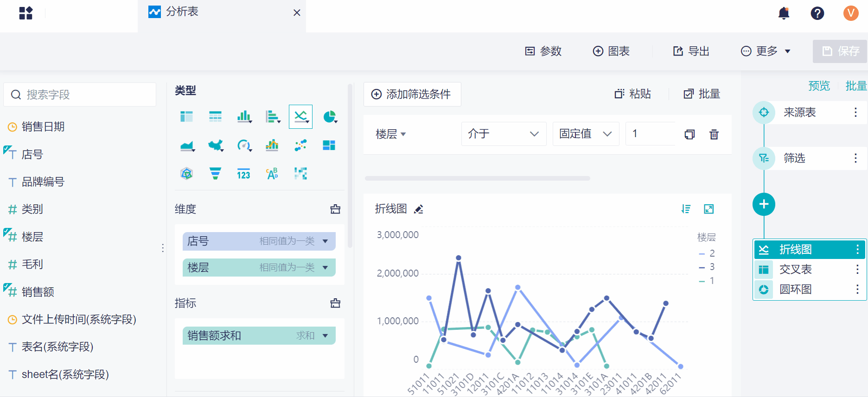Toggle legend series 3 in the chart
The image size is (868, 397).
coord(707,267)
